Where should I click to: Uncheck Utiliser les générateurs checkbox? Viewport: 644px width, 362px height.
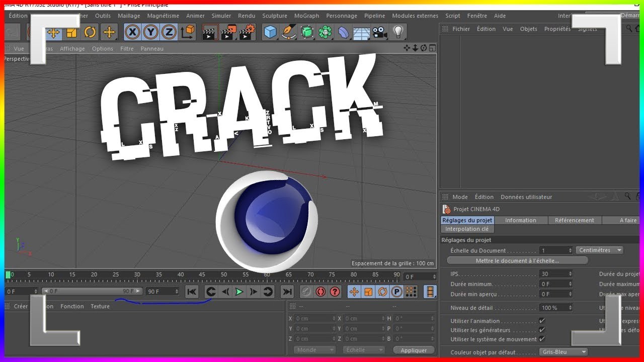pyautogui.click(x=542, y=330)
